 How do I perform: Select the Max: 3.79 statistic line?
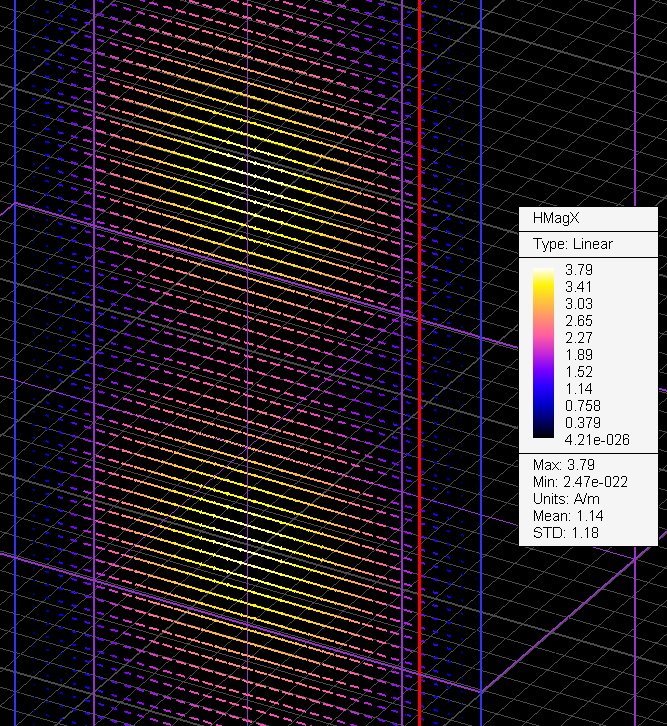pos(562,466)
